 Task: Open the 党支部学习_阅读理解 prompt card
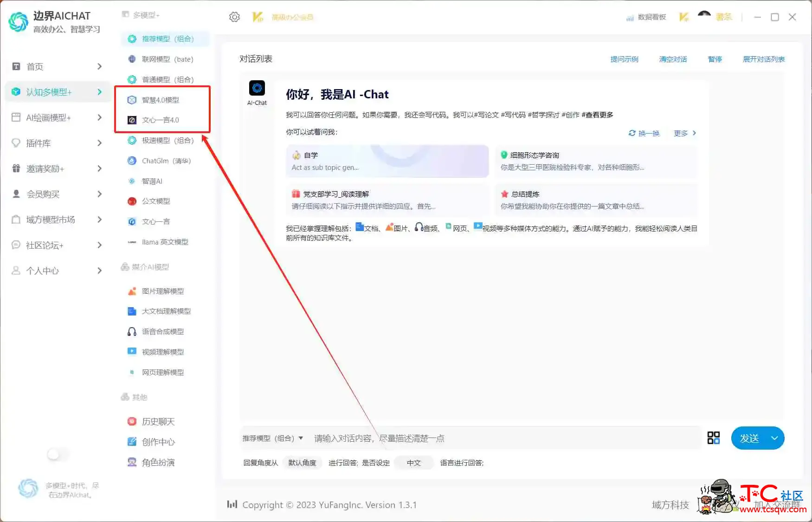[387, 200]
